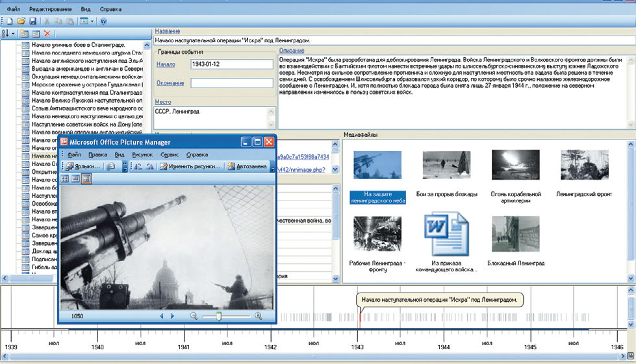Click the Save icon in main toolbar

pos(32,21)
